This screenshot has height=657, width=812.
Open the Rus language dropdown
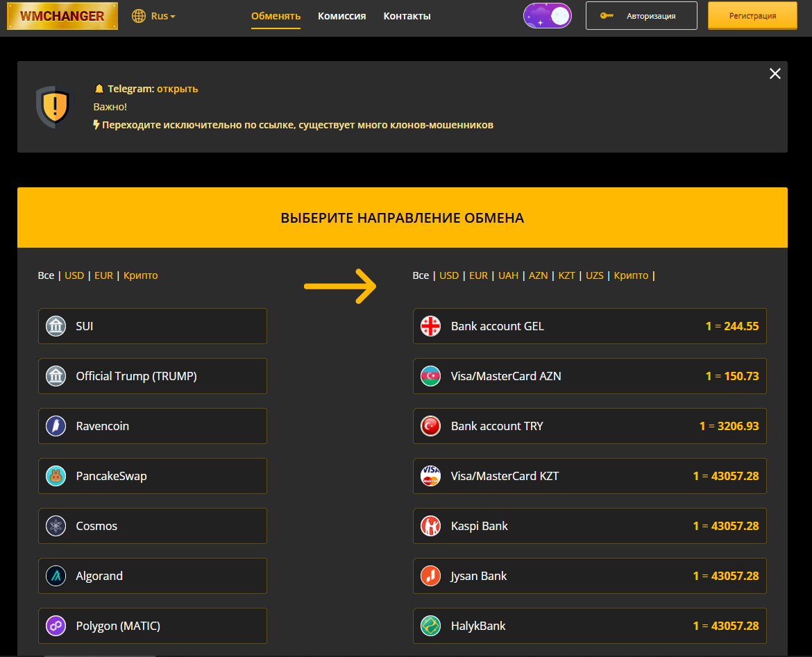163,16
